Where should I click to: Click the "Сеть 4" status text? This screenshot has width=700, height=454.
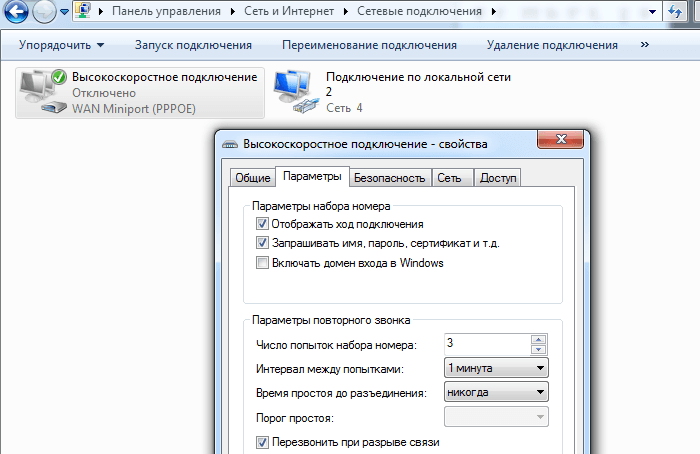344,108
